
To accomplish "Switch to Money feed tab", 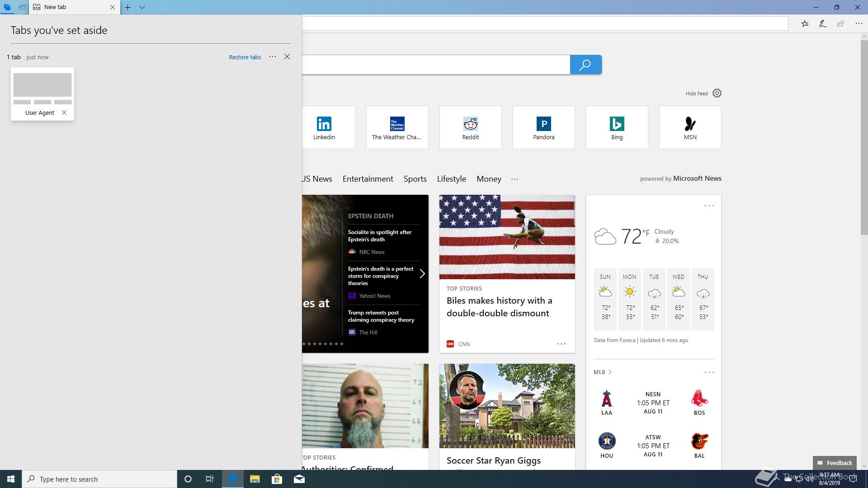I will click(x=489, y=179).
